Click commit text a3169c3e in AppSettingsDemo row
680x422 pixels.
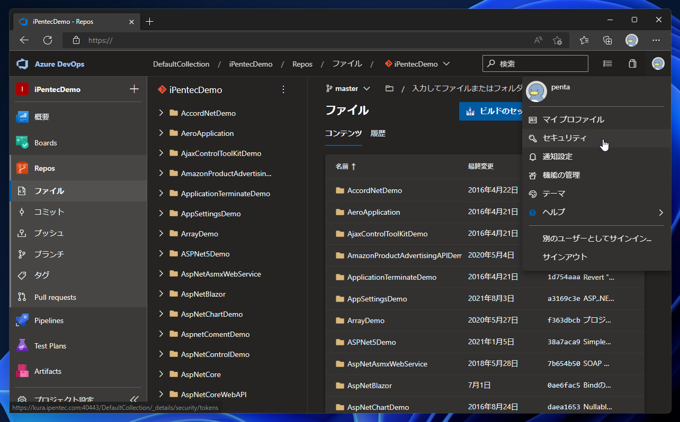pos(563,298)
